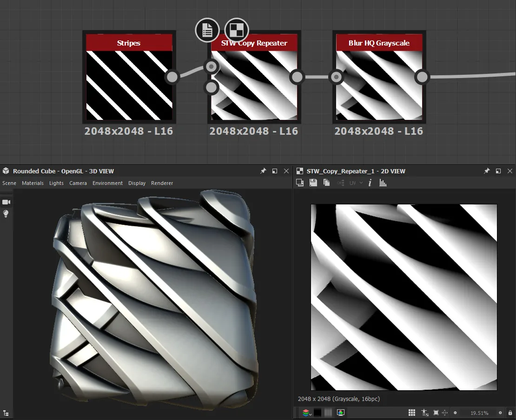The width and height of the screenshot is (516, 420).
Task: Open the Display menu in 3D view
Action: click(137, 183)
